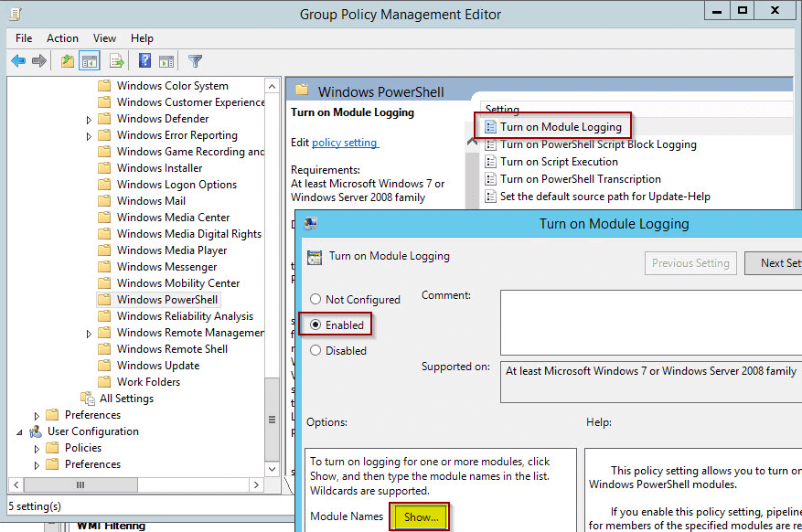Go up one level with folder icon
The width and height of the screenshot is (802, 532).
click(x=67, y=61)
